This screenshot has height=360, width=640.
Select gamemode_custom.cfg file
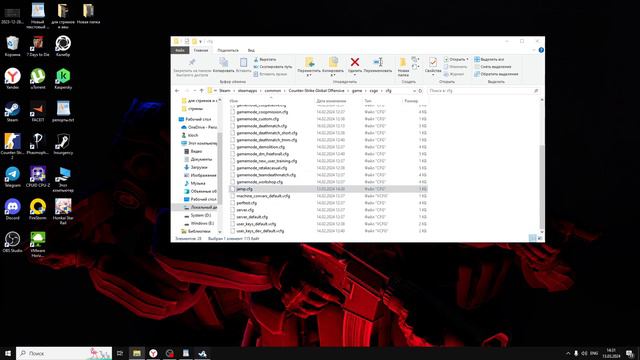258,119
